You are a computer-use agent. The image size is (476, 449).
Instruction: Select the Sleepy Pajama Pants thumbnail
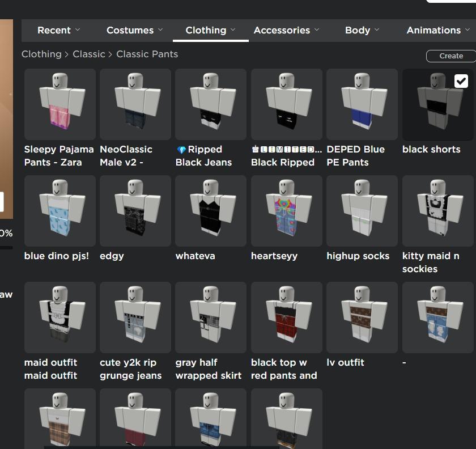point(59,104)
